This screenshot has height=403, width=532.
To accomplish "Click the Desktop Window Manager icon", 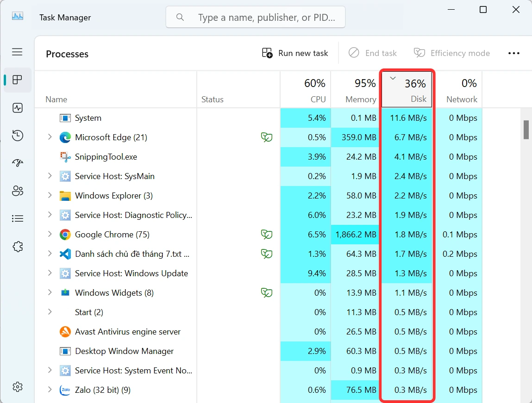I will [65, 351].
